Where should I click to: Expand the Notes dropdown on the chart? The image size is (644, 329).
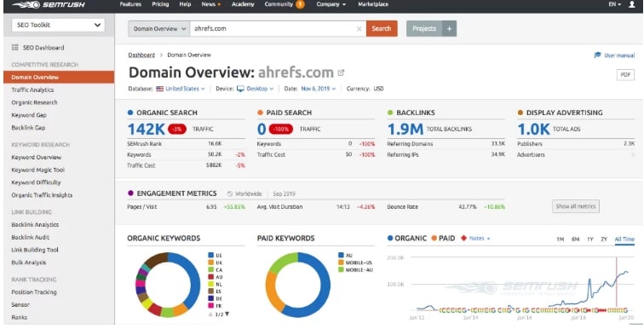[480, 239]
